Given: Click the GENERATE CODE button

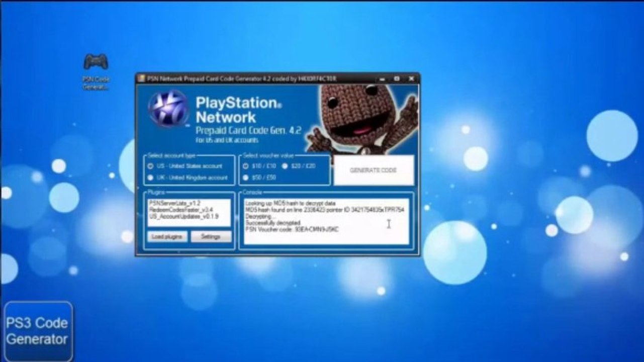Looking at the screenshot, I should click(x=374, y=170).
